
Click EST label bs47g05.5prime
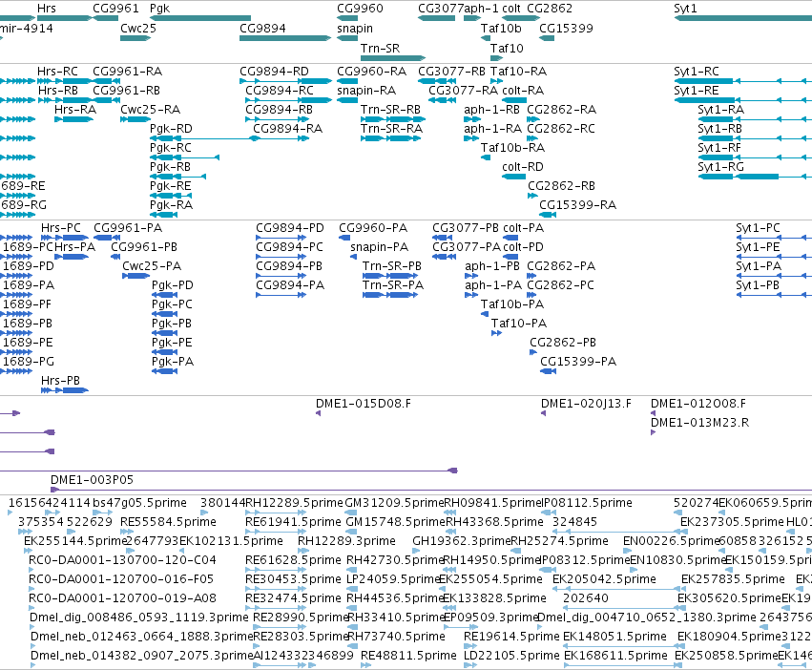click(139, 503)
